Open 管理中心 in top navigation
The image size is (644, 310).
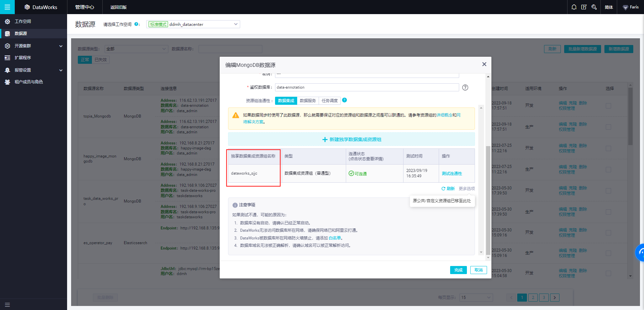pos(85,7)
